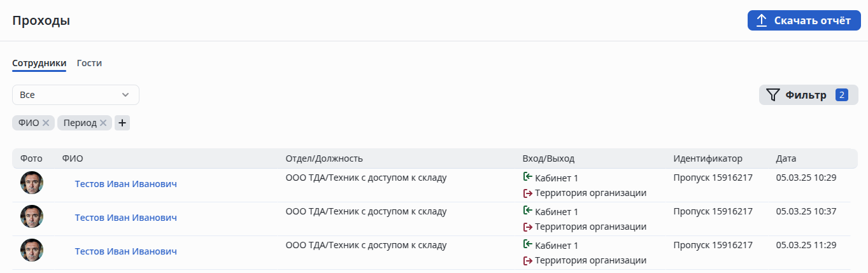Click the entry icon for Кабинет 1, first row

click(x=527, y=177)
